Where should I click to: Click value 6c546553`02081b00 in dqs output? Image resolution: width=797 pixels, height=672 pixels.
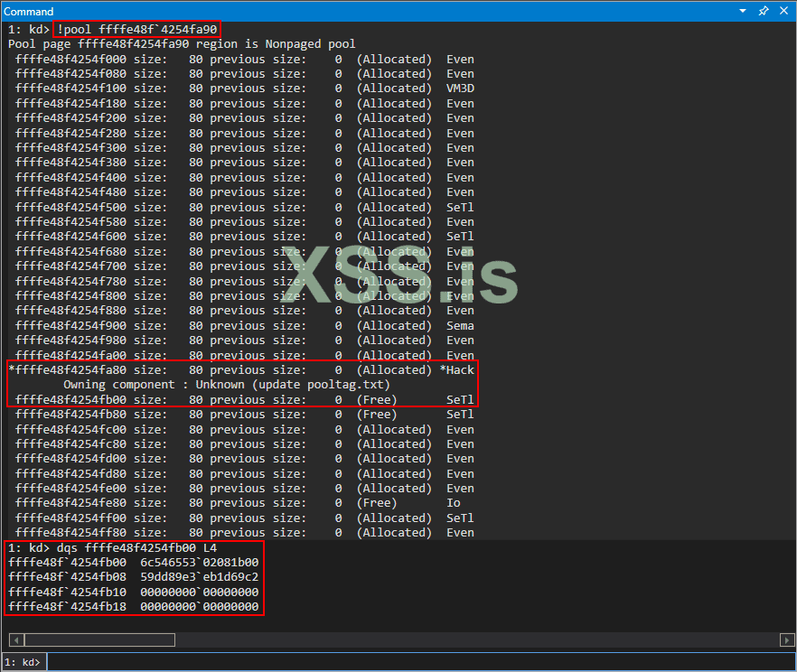(199, 563)
